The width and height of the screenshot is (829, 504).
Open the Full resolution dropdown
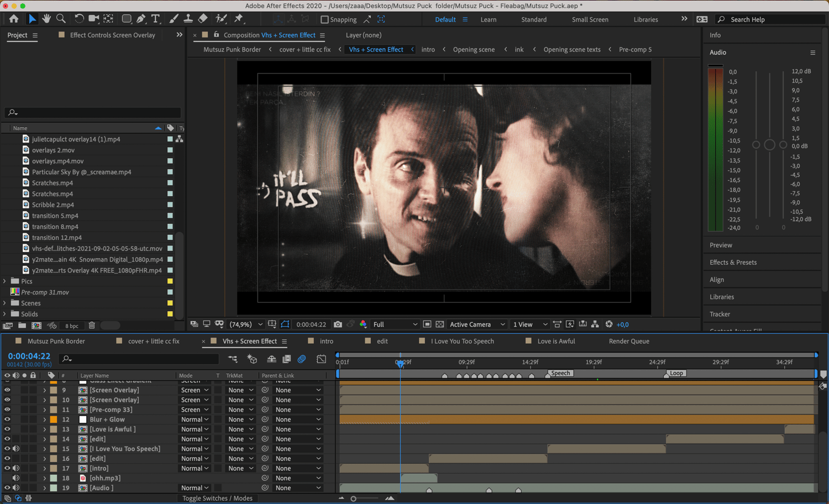click(395, 324)
